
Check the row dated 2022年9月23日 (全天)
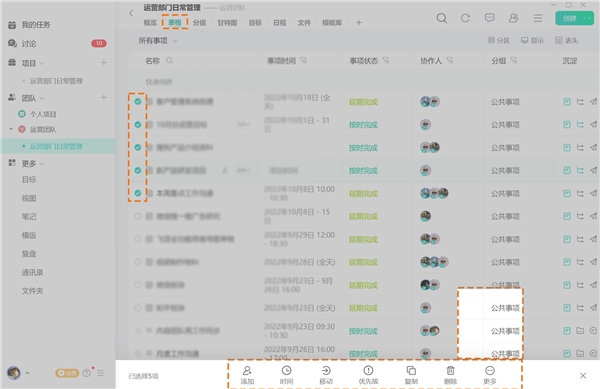tap(138, 308)
